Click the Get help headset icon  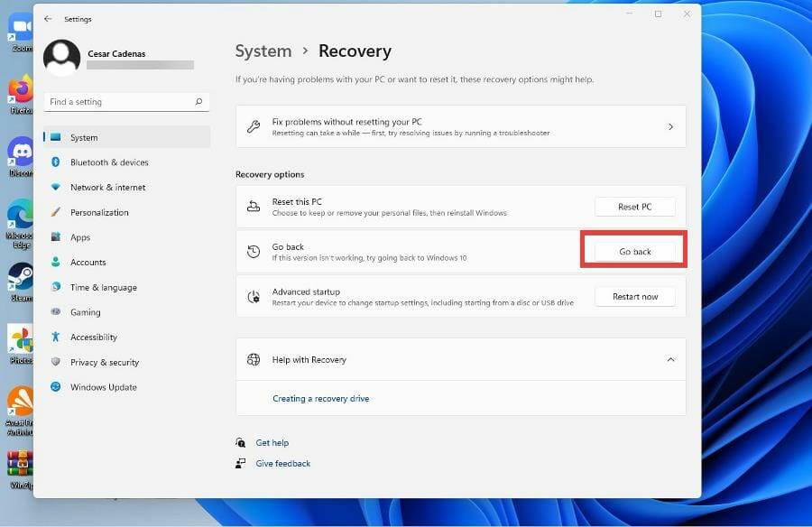[240, 442]
